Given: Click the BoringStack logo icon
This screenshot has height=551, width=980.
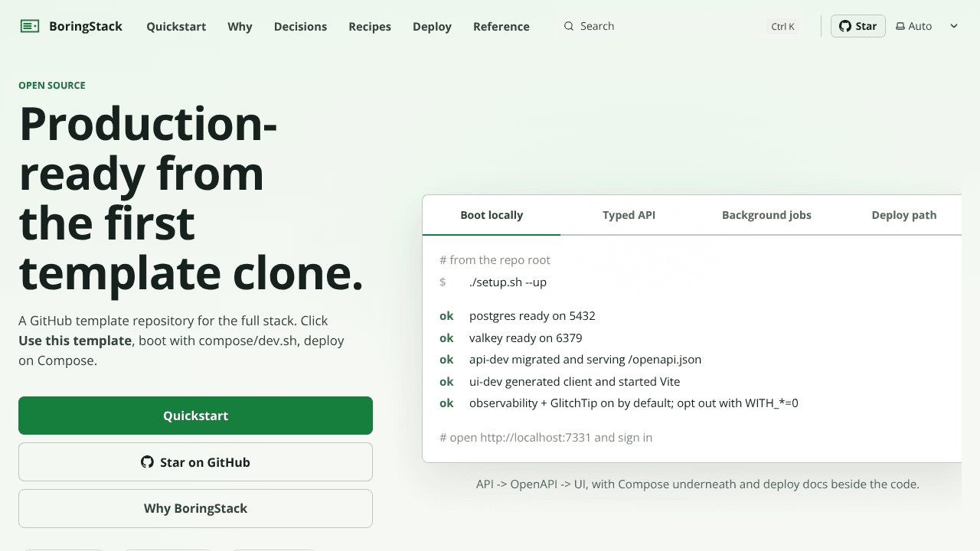Looking at the screenshot, I should pos(29,26).
